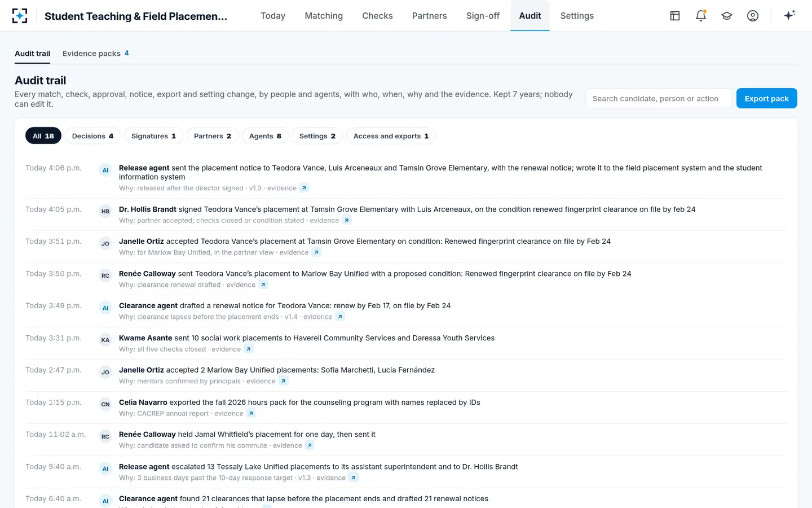Click the Export pack button
The height and width of the screenshot is (508, 812).
click(x=766, y=98)
